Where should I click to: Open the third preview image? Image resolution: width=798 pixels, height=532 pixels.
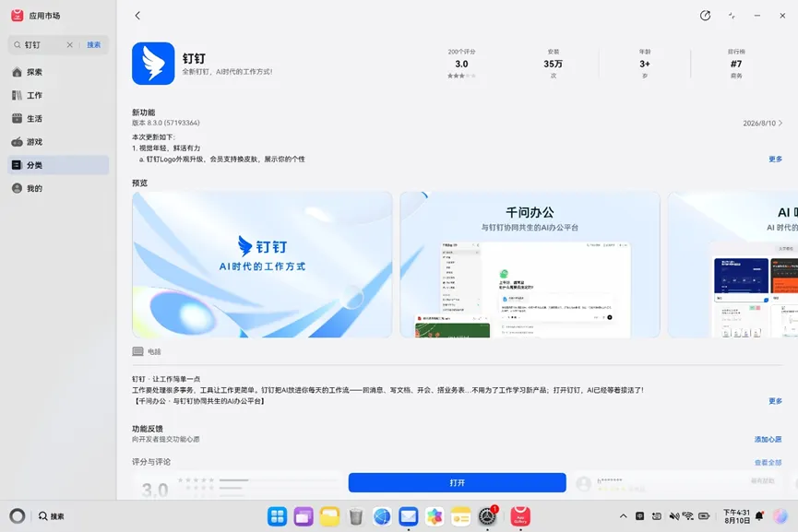[x=732, y=265]
